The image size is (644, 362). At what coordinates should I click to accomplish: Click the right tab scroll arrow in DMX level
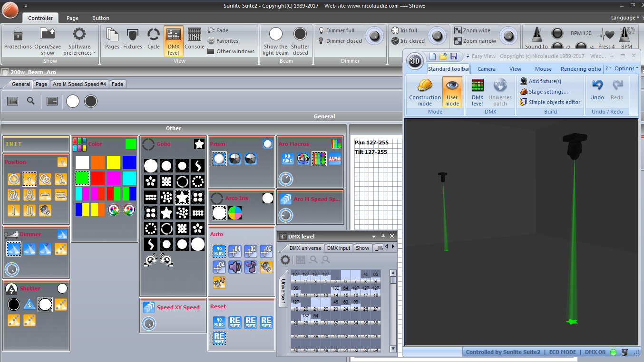point(393,246)
